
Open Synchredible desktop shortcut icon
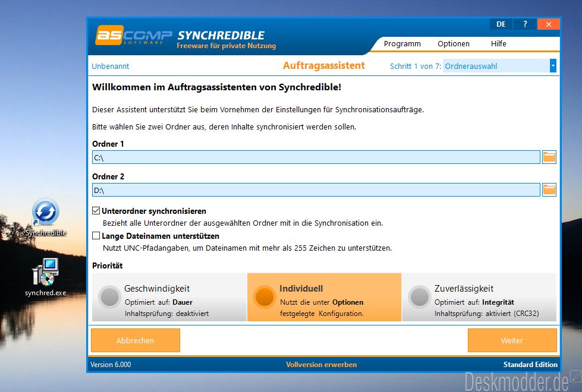point(46,217)
